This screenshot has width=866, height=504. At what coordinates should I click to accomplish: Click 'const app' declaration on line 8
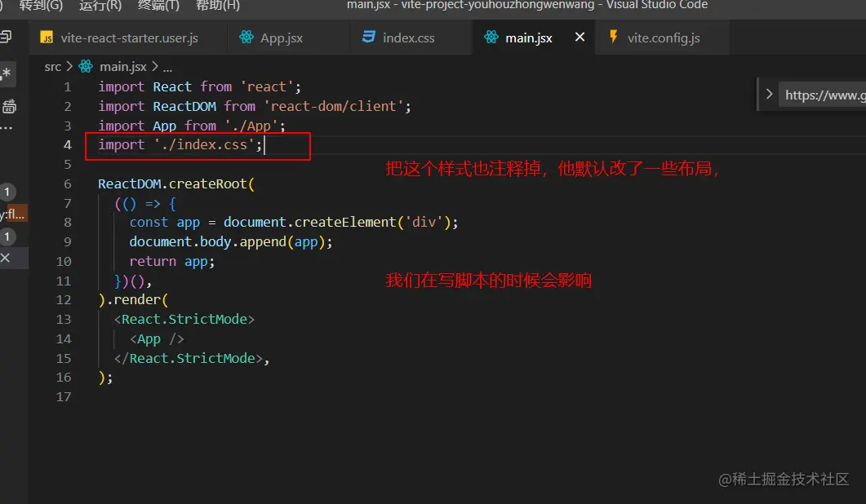(x=165, y=223)
